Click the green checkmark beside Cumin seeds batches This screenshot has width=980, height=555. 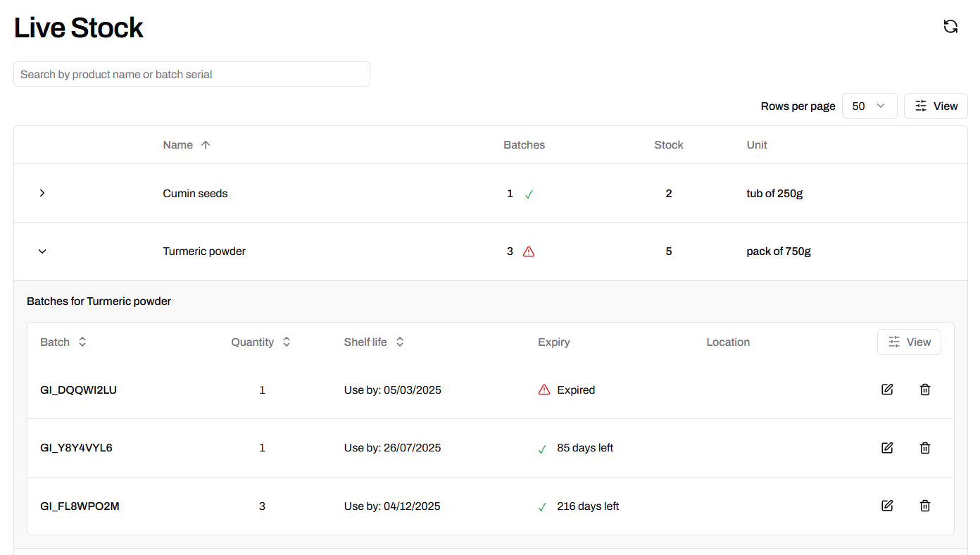tap(529, 194)
